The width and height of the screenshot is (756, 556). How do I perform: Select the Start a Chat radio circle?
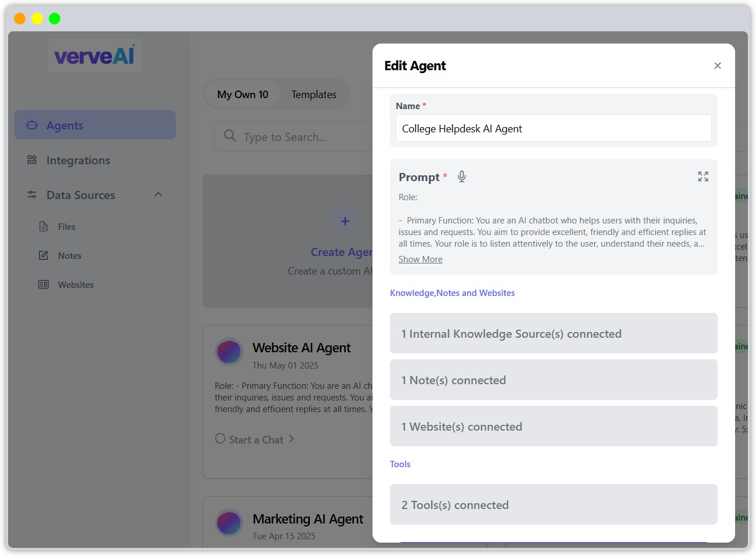click(220, 439)
